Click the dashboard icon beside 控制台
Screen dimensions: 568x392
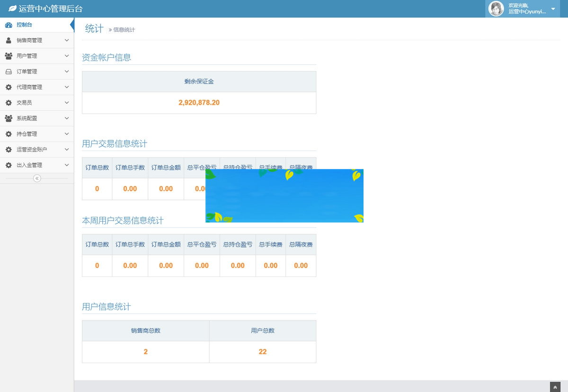pos(9,24)
